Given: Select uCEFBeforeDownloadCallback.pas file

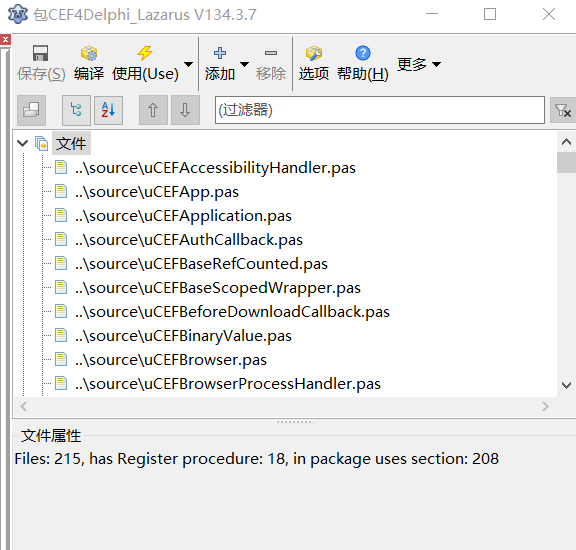Looking at the screenshot, I should (232, 312).
